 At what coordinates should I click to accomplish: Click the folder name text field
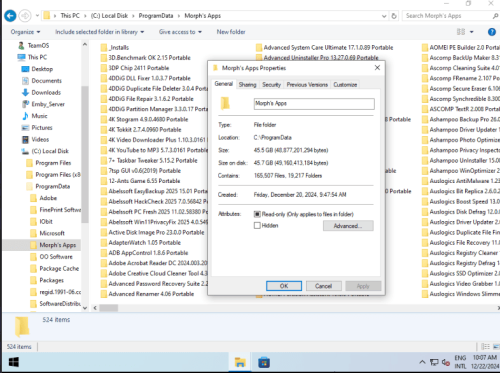(x=314, y=104)
